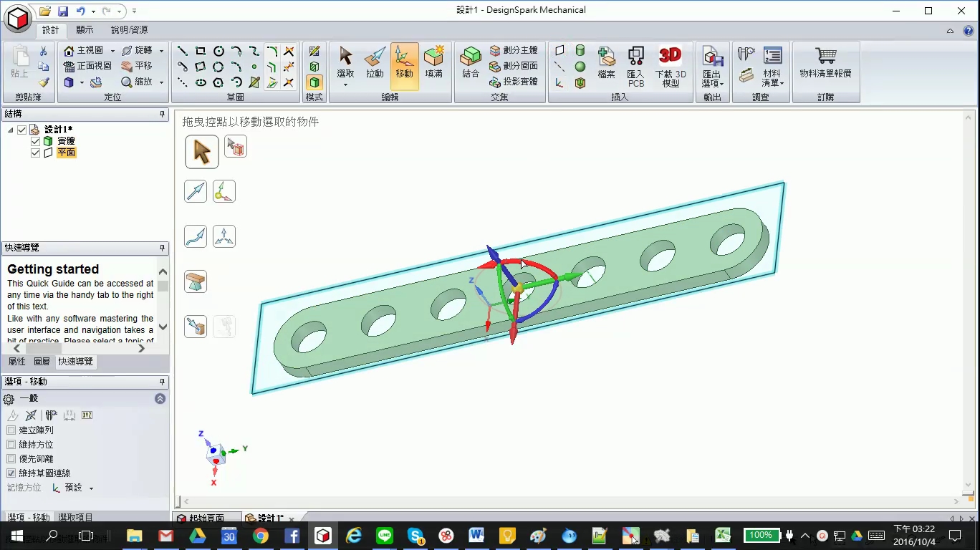
Task: Activate the 拉動 (Pull) tool
Action: (375, 62)
